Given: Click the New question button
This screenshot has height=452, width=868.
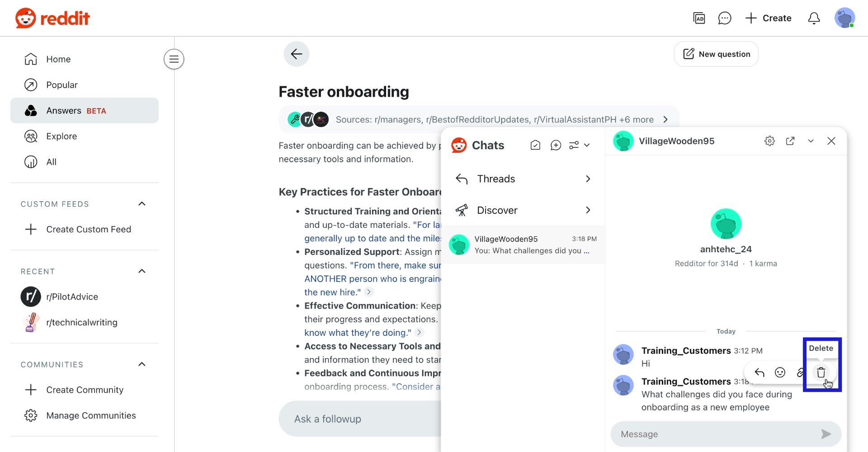Looking at the screenshot, I should [x=716, y=54].
